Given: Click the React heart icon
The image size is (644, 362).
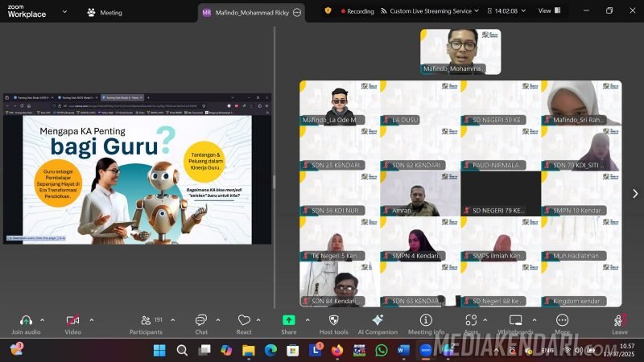Looking at the screenshot, I should coord(244,320).
